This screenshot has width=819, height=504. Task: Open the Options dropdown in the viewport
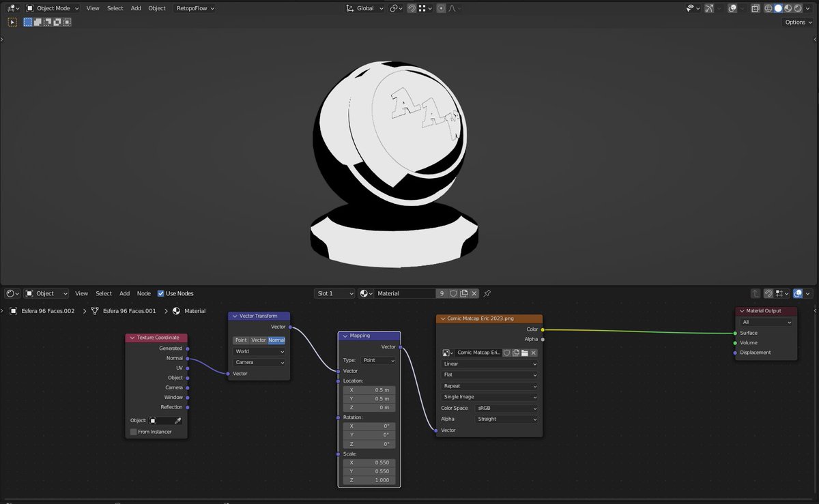[799, 22]
